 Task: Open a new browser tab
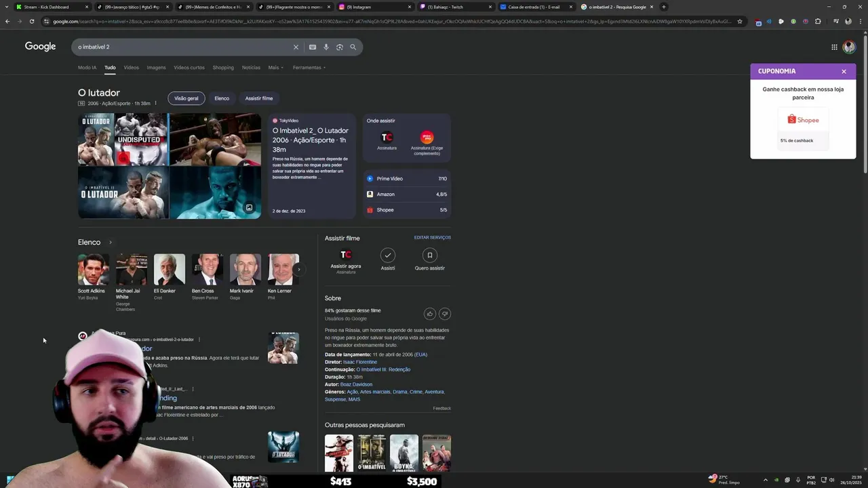[664, 7]
